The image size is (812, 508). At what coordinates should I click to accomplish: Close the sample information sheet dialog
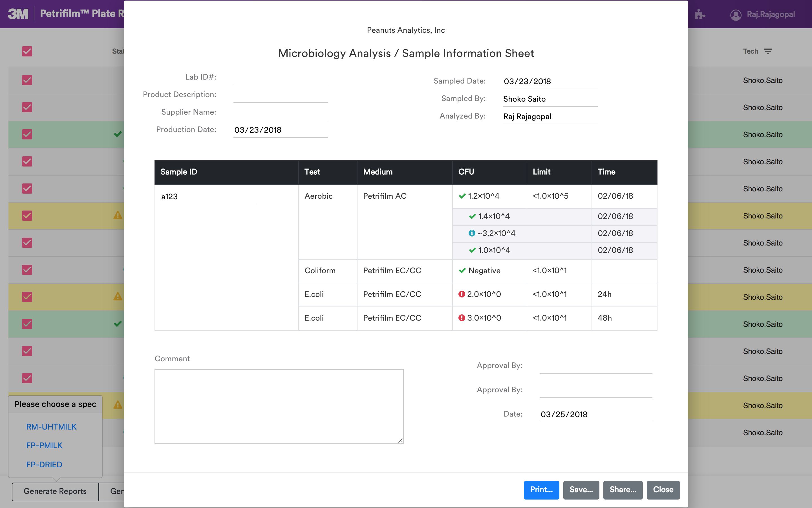(663, 490)
